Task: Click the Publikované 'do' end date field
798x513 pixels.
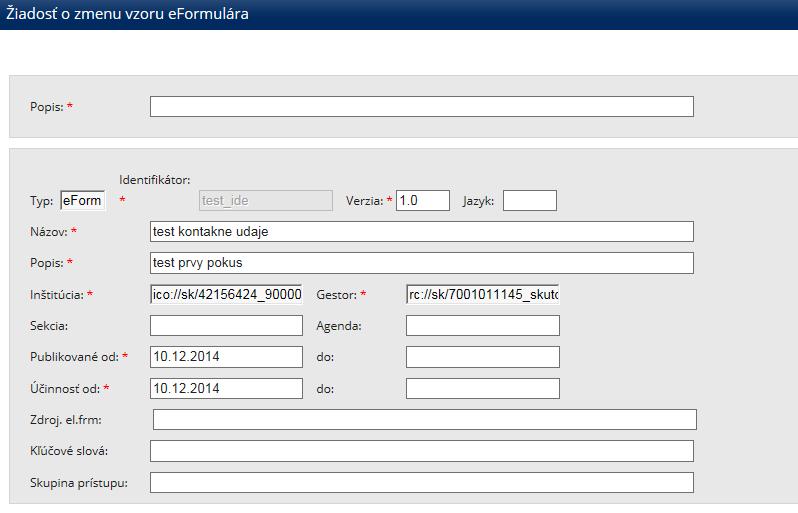Action: (x=482, y=357)
